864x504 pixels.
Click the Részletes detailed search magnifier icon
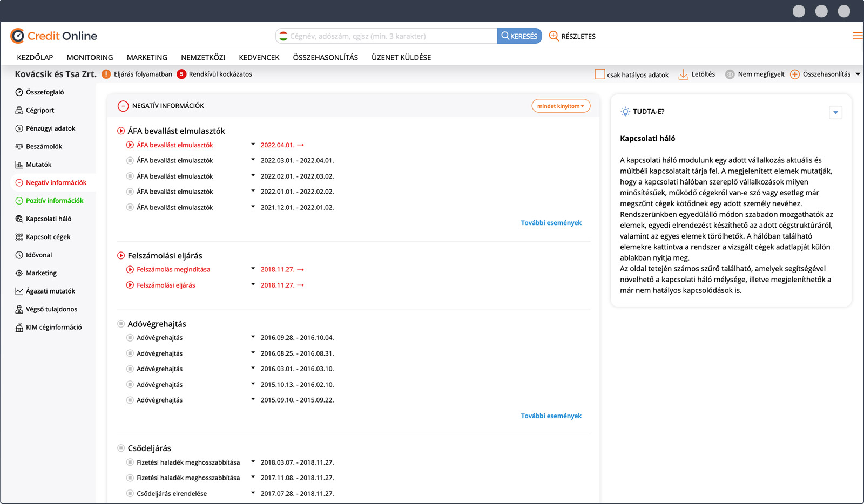tap(553, 36)
